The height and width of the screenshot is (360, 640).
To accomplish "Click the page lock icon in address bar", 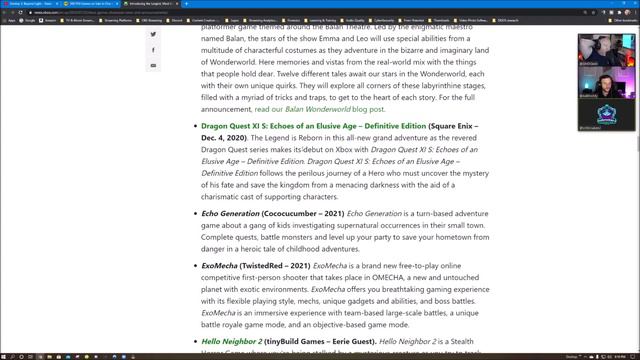I will (x=30, y=13).
